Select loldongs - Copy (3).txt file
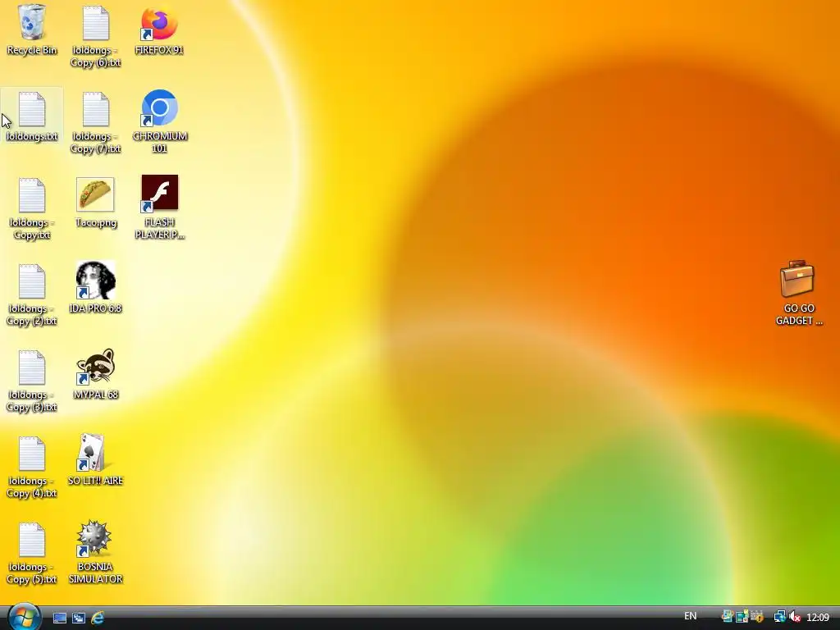The height and width of the screenshot is (630, 840). [32, 381]
